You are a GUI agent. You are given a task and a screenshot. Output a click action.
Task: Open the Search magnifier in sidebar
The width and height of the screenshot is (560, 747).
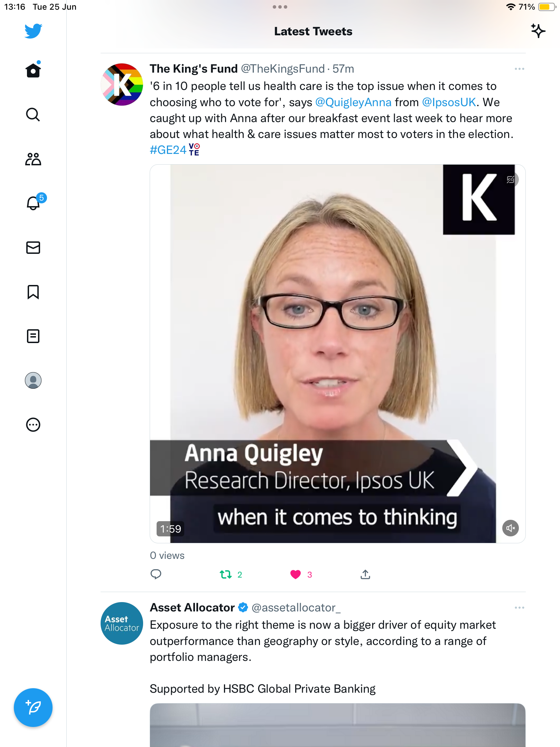tap(33, 114)
